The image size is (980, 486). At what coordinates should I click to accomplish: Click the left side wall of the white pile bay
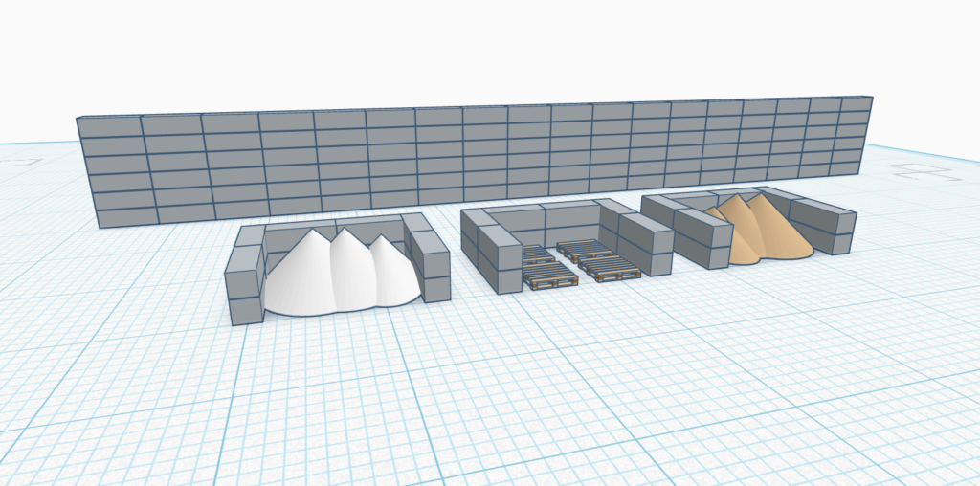[x=244, y=282]
